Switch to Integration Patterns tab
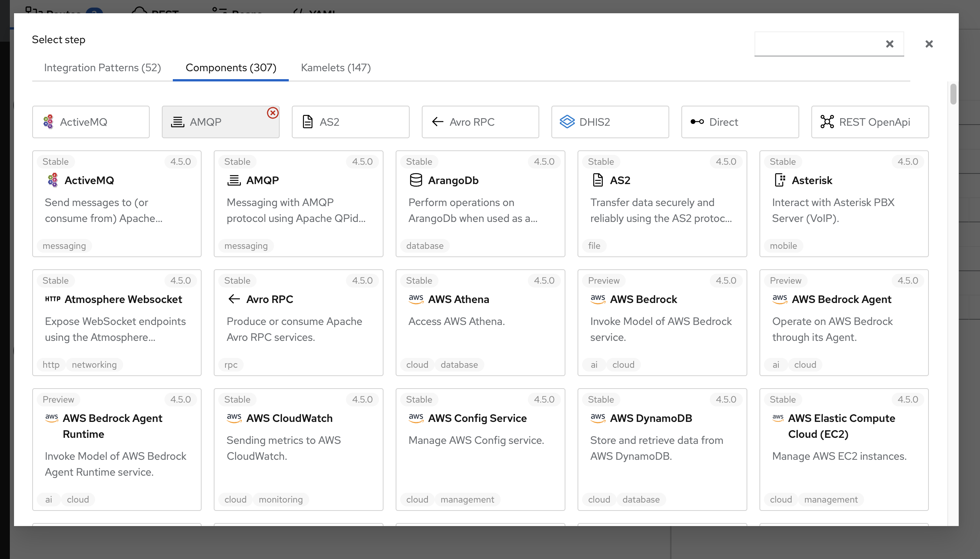The width and height of the screenshot is (980, 559). pyautogui.click(x=102, y=67)
